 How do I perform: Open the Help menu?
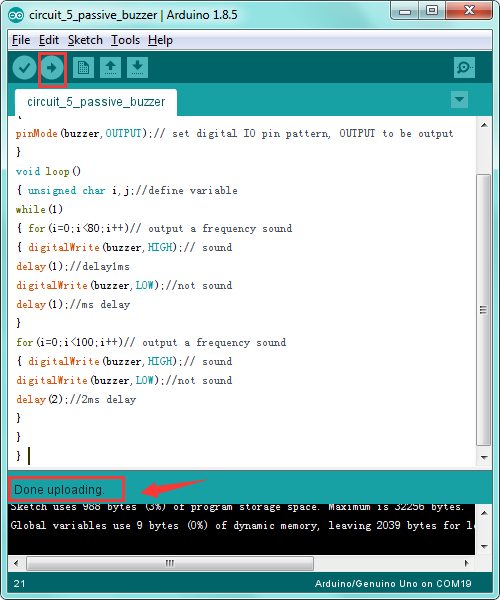(x=160, y=40)
